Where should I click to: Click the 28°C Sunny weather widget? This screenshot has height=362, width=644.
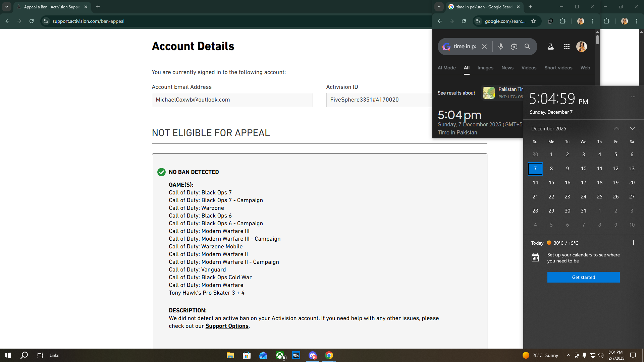[541, 355]
